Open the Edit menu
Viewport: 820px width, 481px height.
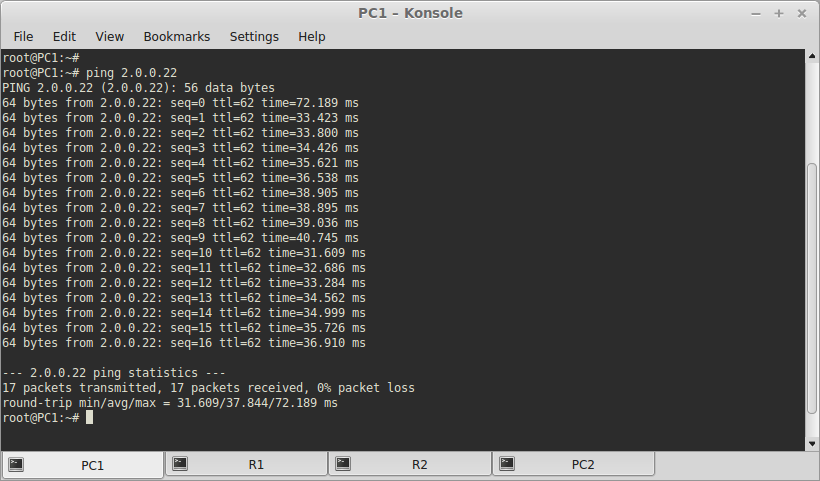pos(64,37)
